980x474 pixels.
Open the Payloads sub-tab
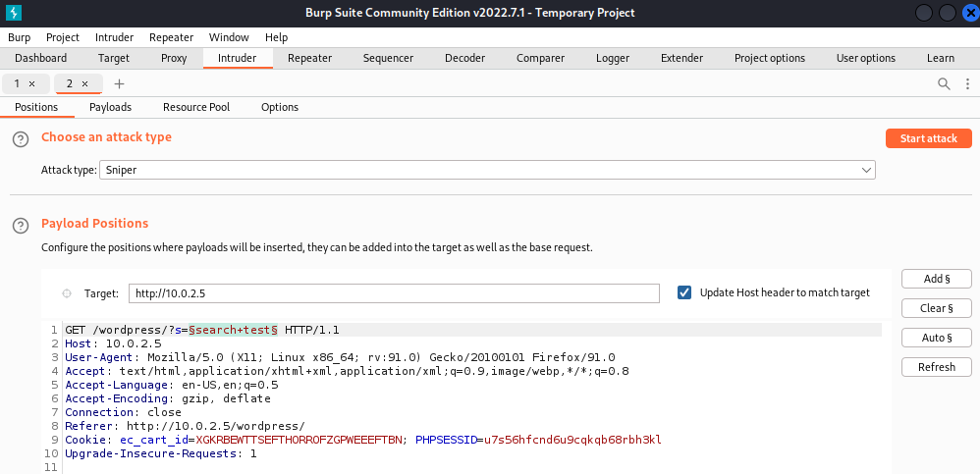pyautogui.click(x=110, y=107)
